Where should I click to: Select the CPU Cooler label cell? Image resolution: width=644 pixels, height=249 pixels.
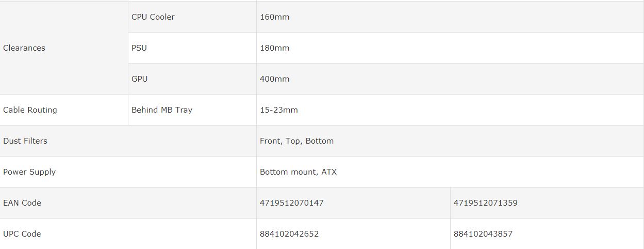153,17
